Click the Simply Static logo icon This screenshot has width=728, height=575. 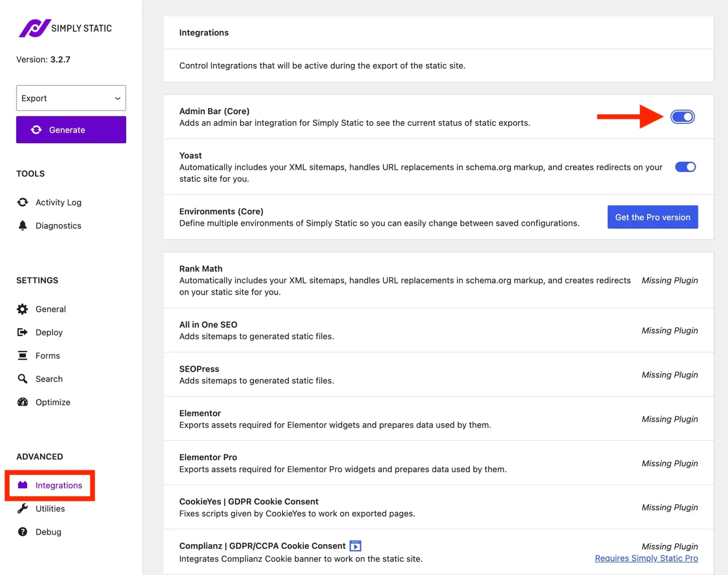pyautogui.click(x=35, y=28)
